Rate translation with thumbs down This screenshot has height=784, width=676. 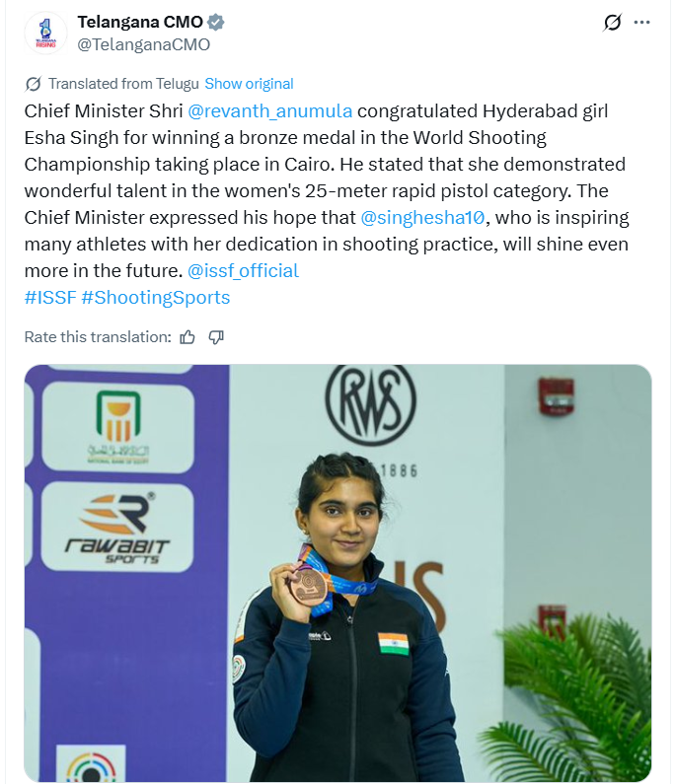tap(216, 337)
